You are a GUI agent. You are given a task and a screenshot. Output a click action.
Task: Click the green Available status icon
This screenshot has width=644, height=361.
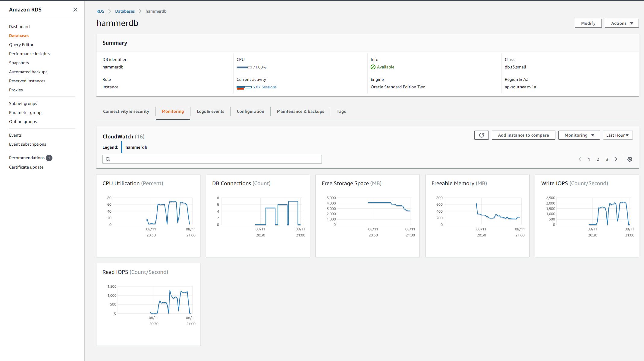coord(373,67)
